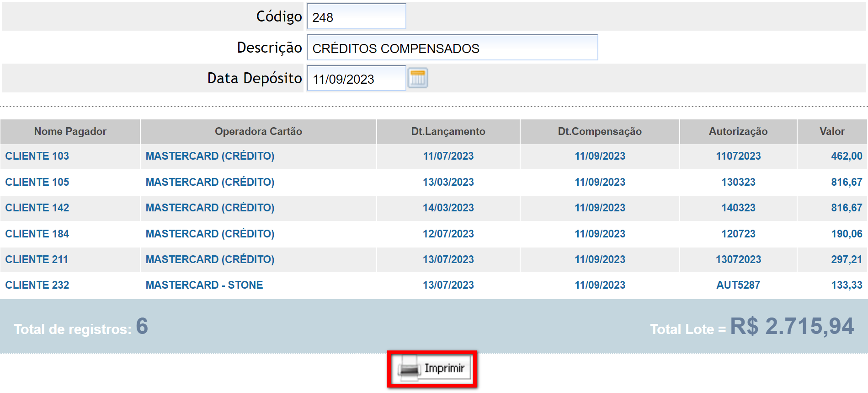Click the CLIENTE 184 payer name
The image size is (868, 393).
37,234
